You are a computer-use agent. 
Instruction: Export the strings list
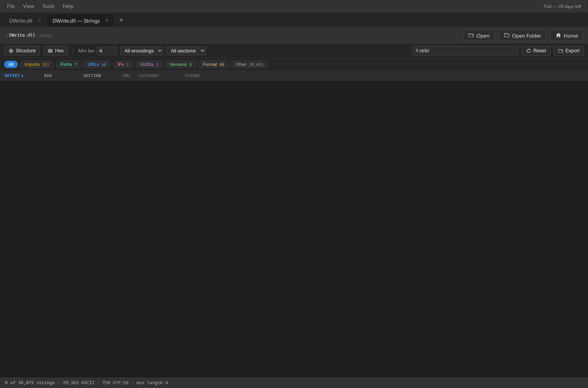click(568, 51)
